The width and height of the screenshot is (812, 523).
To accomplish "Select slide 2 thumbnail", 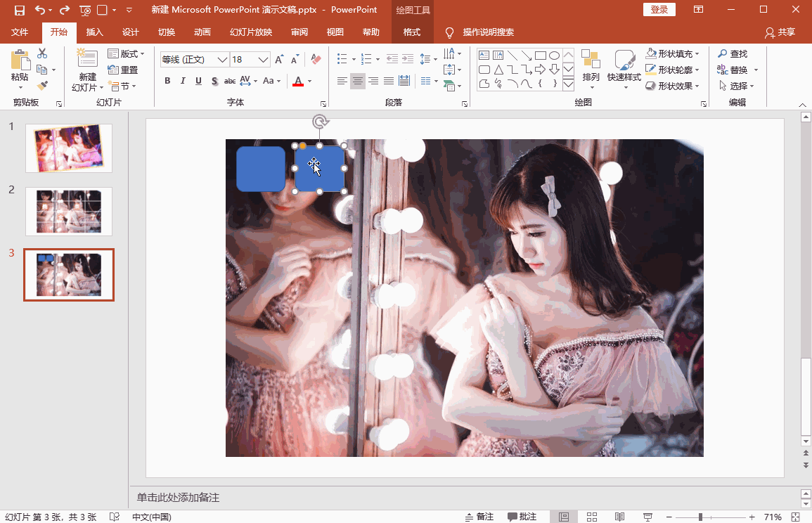I will [68, 211].
